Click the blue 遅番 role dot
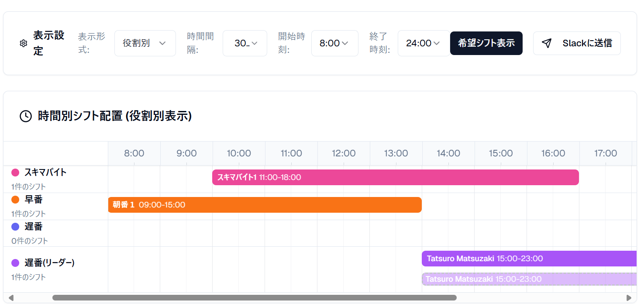Image resolution: width=644 pixels, height=304 pixels. click(x=15, y=227)
